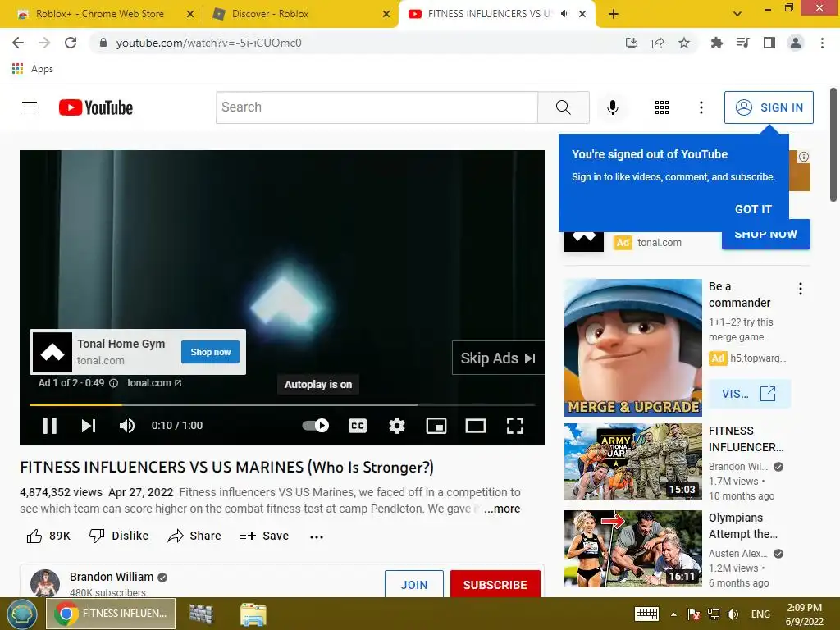Open 15:03 Army fitness video thumbnail
Image resolution: width=840 pixels, height=630 pixels.
(x=632, y=462)
